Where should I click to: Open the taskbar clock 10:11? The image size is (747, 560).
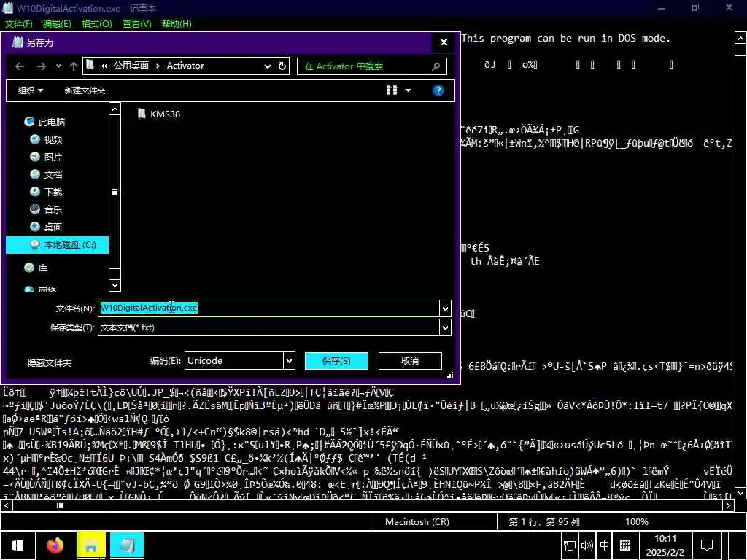click(x=665, y=545)
